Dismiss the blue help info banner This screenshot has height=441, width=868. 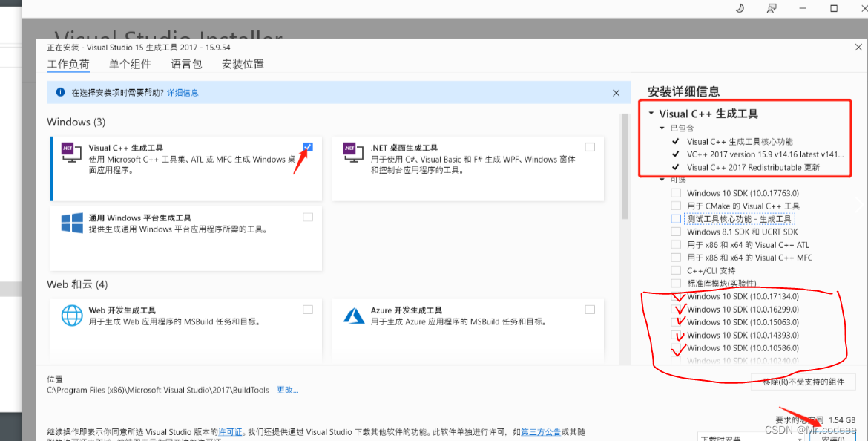pos(616,93)
